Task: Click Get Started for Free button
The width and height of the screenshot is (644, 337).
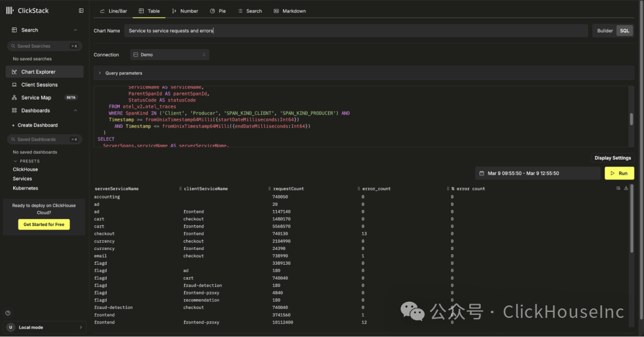Action: pos(44,224)
